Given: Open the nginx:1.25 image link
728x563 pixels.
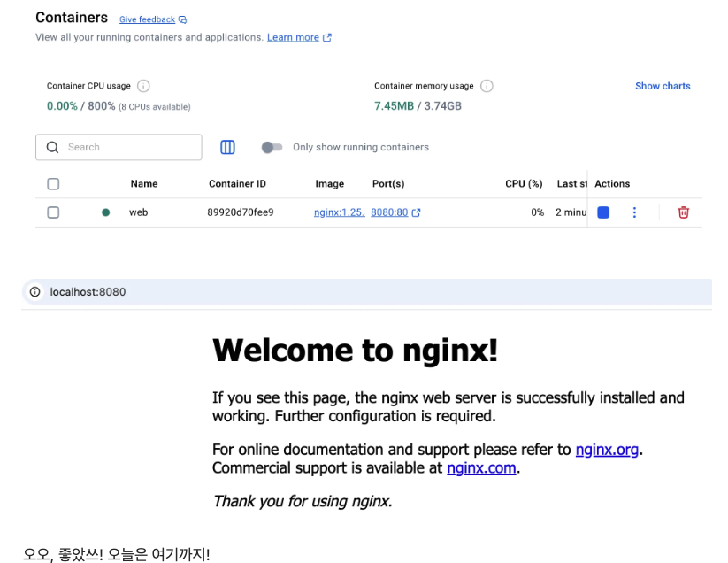Looking at the screenshot, I should pyautogui.click(x=340, y=212).
